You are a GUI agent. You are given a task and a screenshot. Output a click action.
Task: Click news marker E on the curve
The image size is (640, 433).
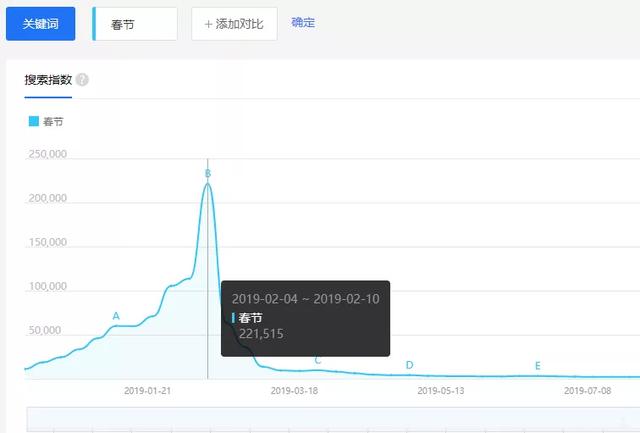(x=537, y=366)
